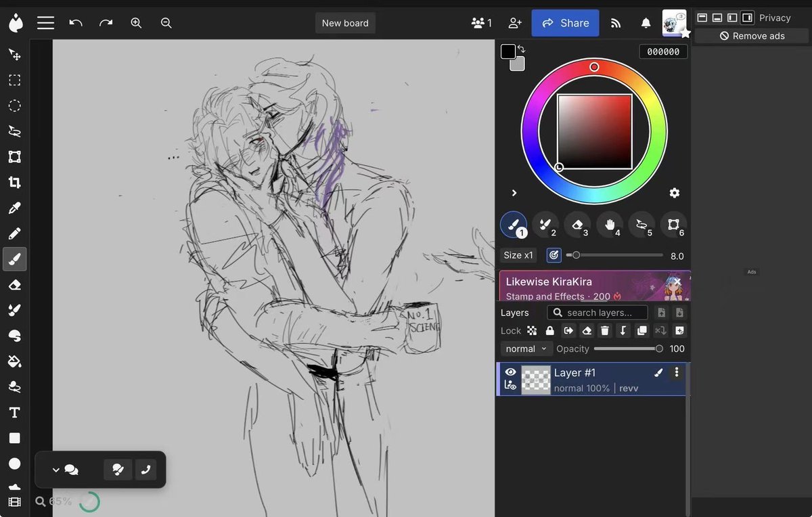The height and width of the screenshot is (517, 812).
Task: Collapse the chat panel chevron
Action: click(55, 470)
